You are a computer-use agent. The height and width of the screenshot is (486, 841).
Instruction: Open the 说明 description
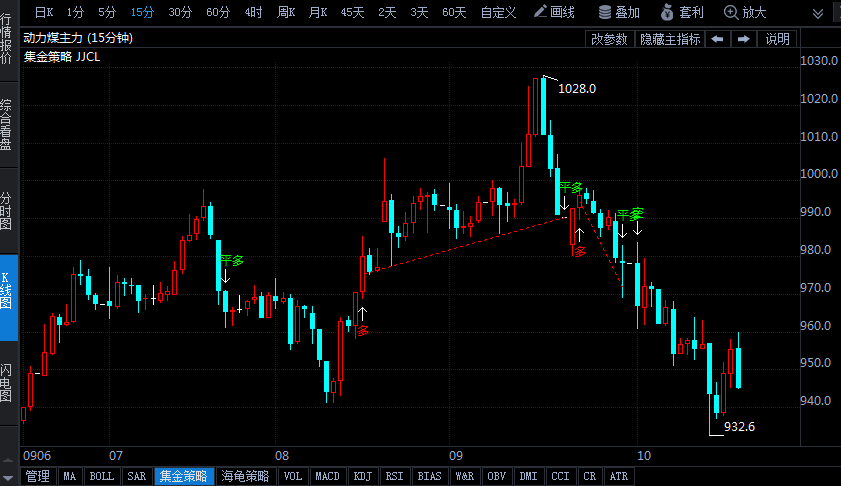tap(777, 39)
